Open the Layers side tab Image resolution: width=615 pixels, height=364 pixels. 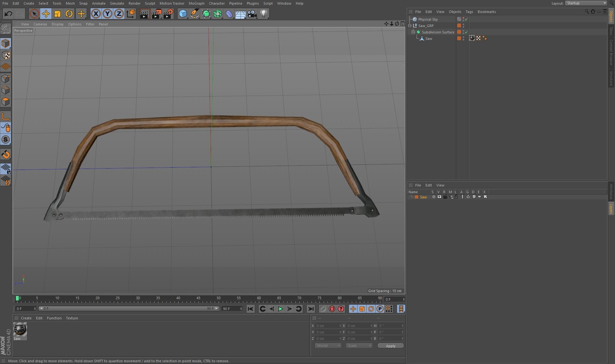[x=611, y=209]
